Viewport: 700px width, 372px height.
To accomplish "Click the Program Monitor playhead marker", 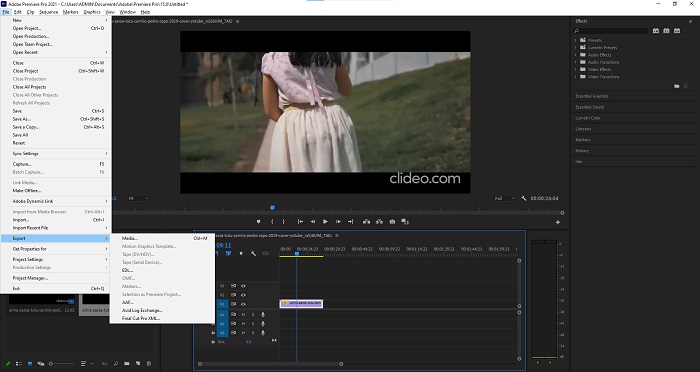I will [272, 208].
